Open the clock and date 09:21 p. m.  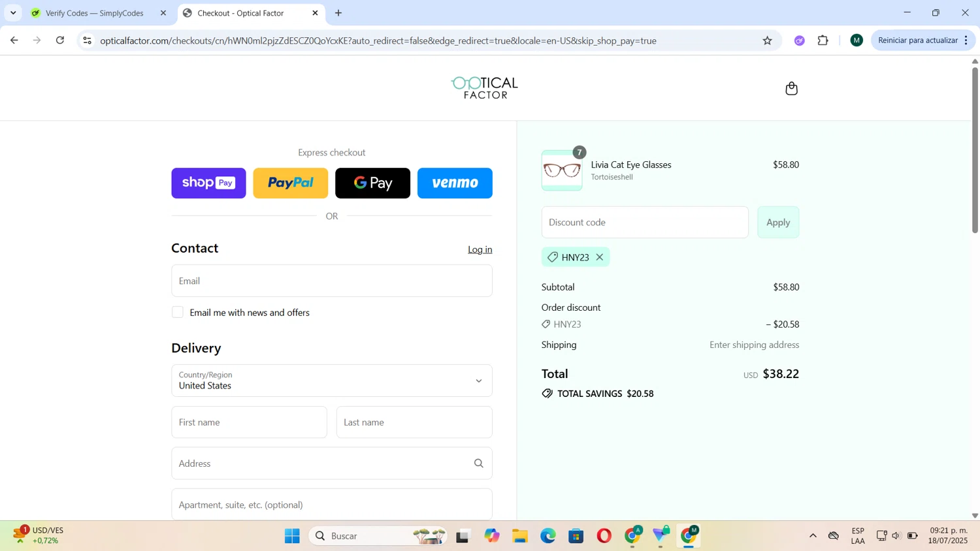coord(948,535)
